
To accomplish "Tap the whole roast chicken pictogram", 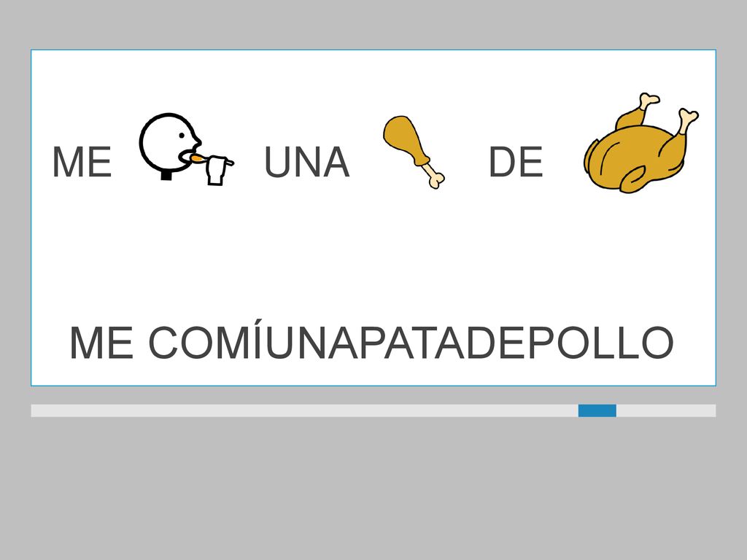I will point(640,143).
